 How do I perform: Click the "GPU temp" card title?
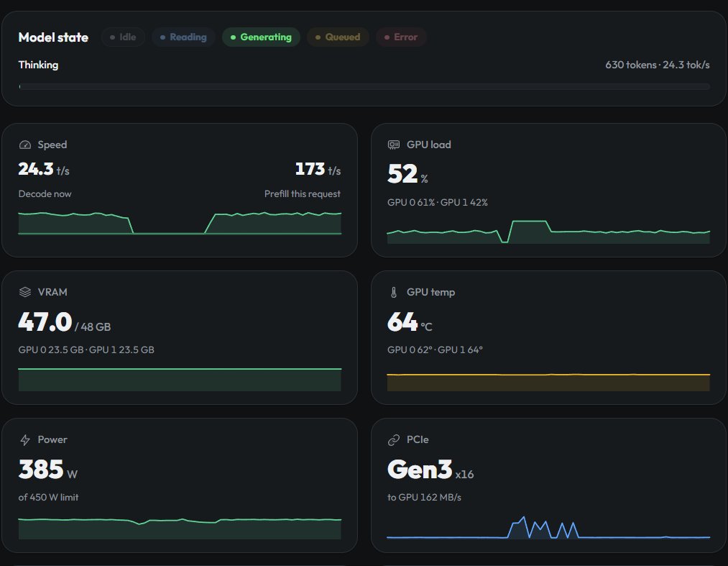pyautogui.click(x=431, y=292)
